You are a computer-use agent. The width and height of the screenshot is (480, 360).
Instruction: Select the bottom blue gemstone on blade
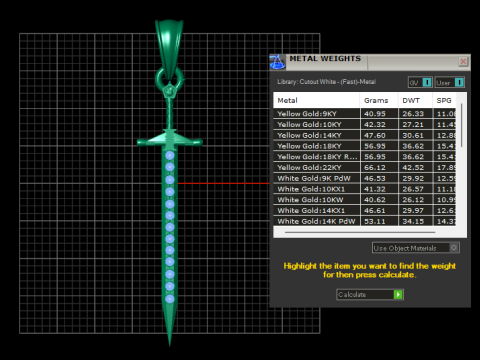click(x=170, y=299)
